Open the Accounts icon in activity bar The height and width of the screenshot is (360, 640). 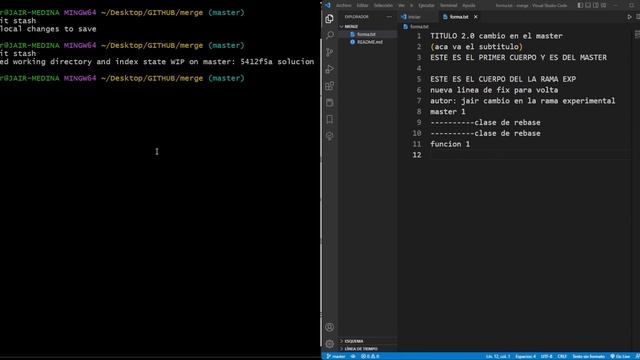(329, 327)
